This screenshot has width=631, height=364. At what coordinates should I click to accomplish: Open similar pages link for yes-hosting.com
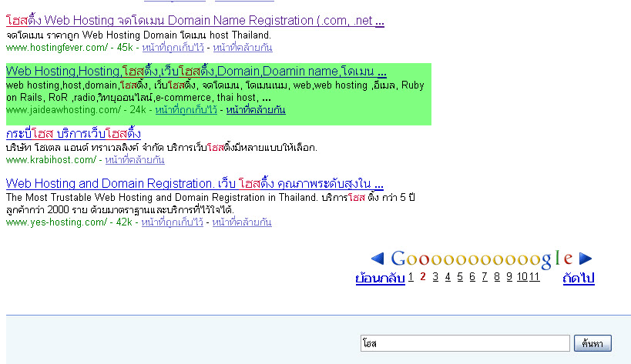pyautogui.click(x=242, y=222)
